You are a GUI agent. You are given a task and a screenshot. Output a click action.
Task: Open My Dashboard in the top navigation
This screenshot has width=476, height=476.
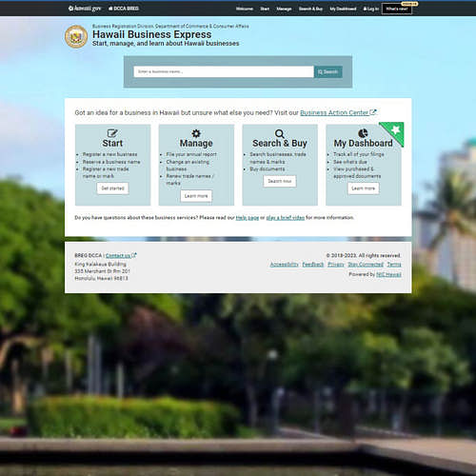tap(343, 9)
